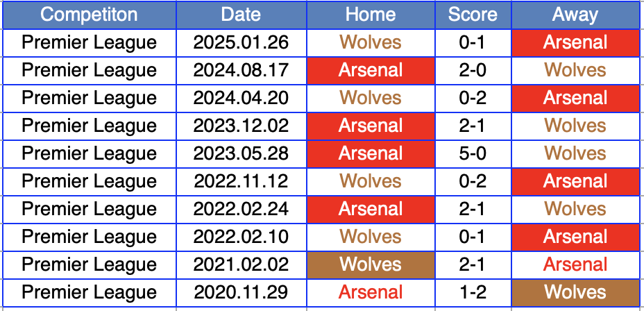Select the 1-2 score cell
Viewport: 644px width, 311px height.
(473, 292)
